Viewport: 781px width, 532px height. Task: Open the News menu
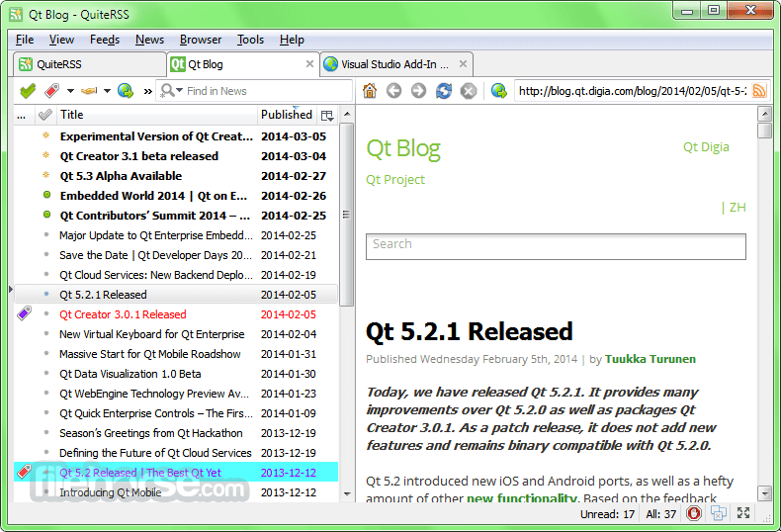click(x=149, y=40)
